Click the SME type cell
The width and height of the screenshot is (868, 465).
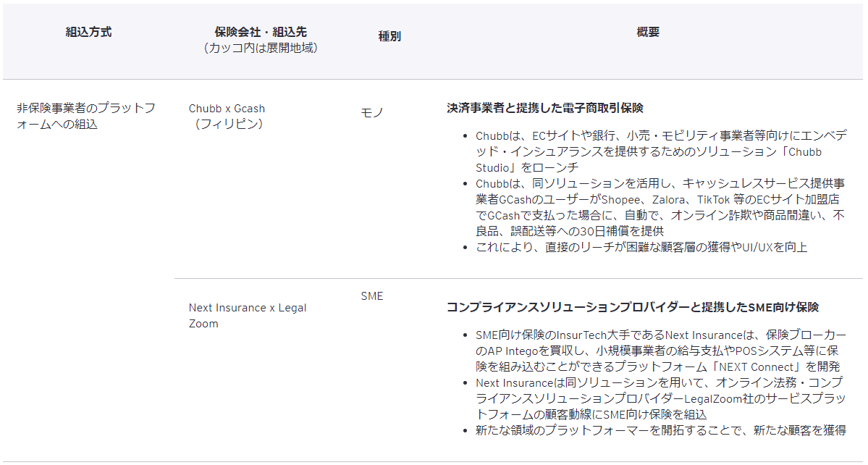[372, 296]
